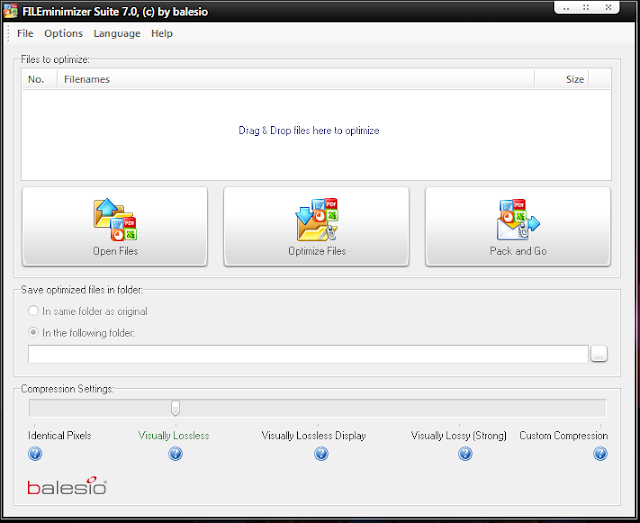Click the Visually Lossy (Strong) label
This screenshot has width=640, height=523.
(459, 436)
